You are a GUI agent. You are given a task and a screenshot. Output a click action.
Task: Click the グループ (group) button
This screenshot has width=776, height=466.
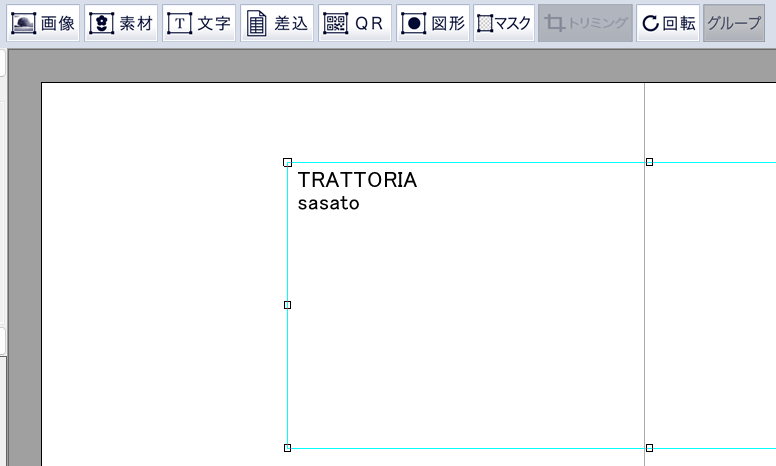coord(734,23)
